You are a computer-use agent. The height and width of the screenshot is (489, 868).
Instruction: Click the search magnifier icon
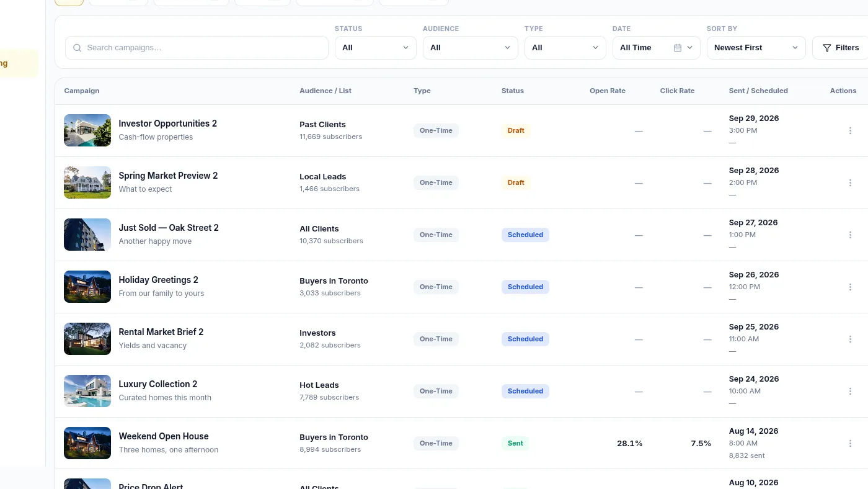coord(77,48)
